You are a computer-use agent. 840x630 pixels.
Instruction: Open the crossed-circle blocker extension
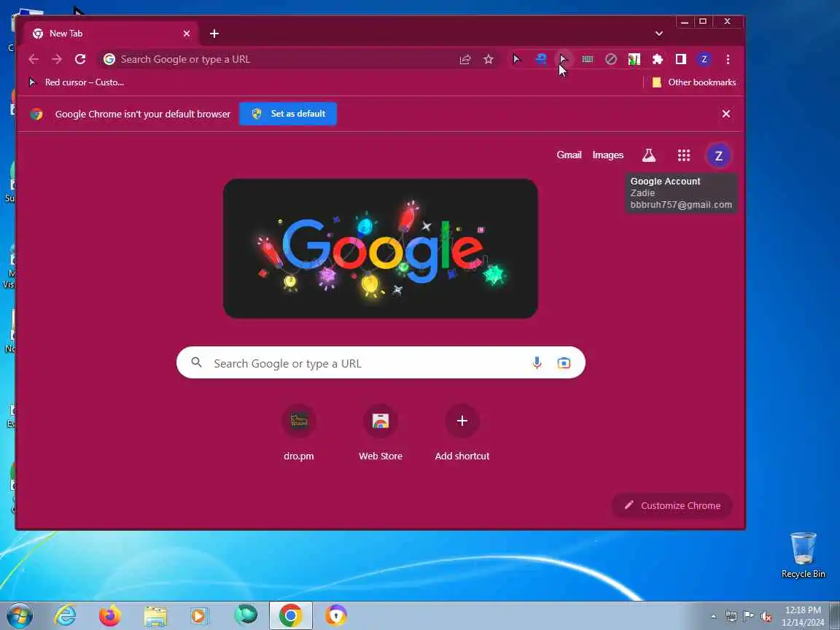point(611,60)
